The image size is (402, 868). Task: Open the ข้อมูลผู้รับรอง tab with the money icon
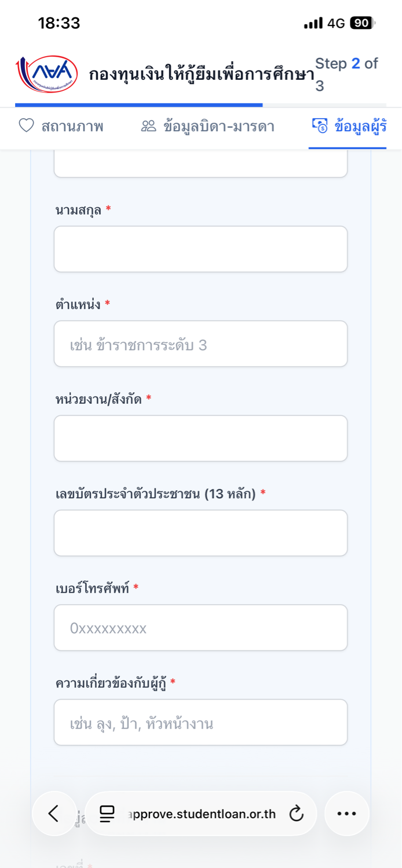(x=349, y=126)
